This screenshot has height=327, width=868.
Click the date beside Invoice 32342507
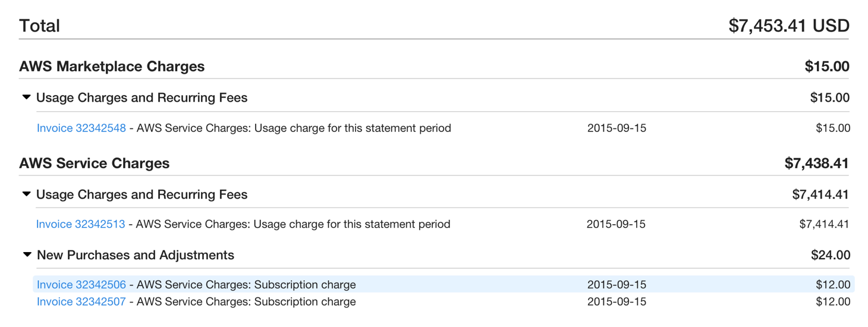(x=617, y=301)
